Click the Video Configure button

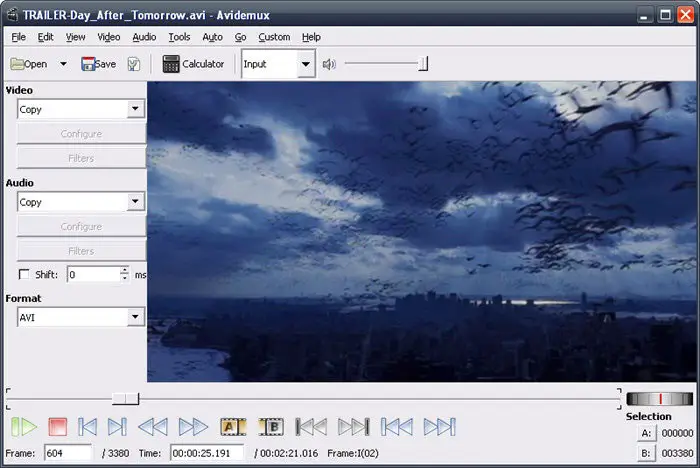tap(81, 134)
